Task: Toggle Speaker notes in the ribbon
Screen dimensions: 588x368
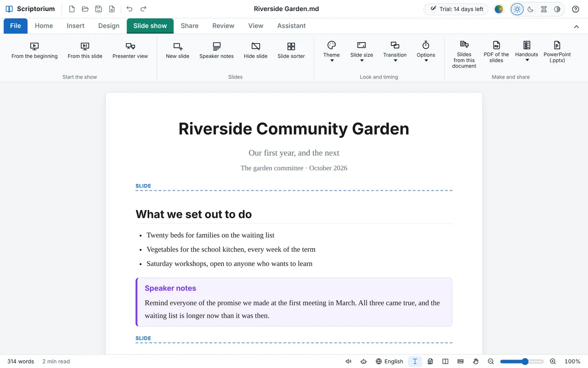Action: tap(216, 51)
